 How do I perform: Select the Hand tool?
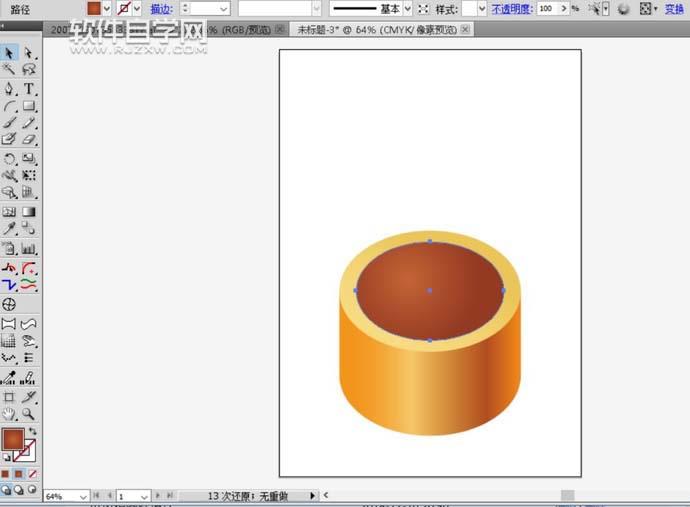[x=9, y=413]
